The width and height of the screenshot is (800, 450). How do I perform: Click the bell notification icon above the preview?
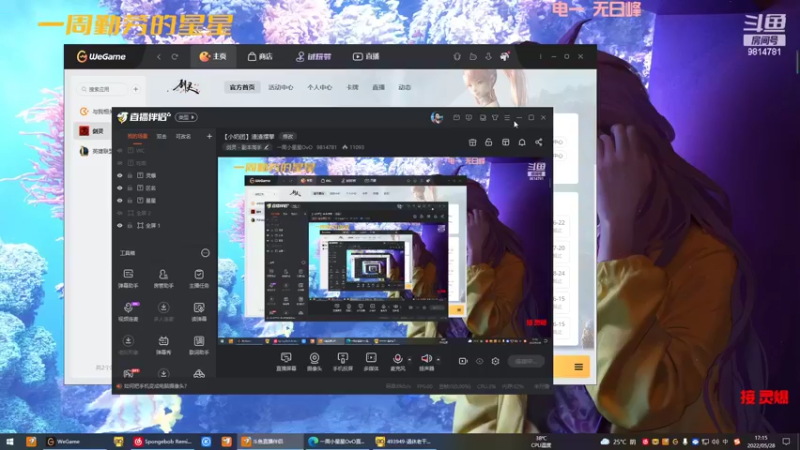click(x=522, y=142)
